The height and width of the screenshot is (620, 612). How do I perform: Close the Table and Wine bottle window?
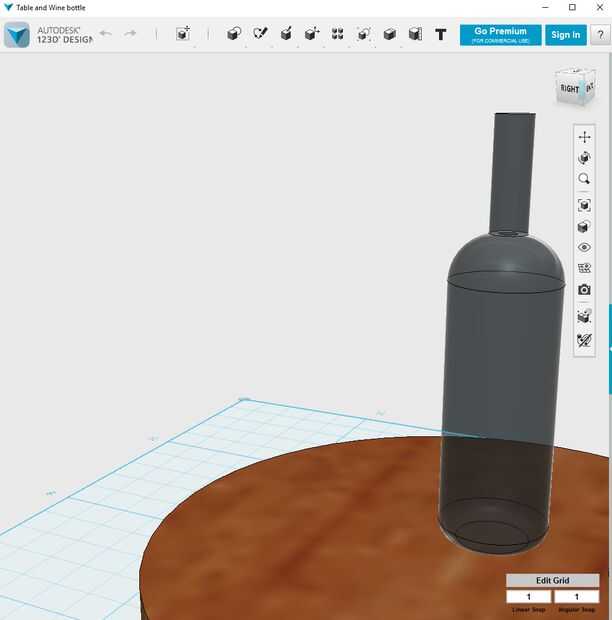(600, 7)
